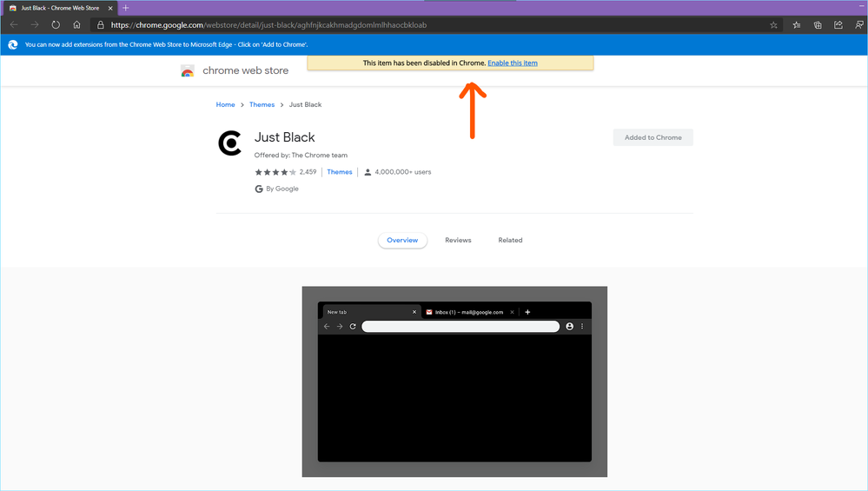Click the Chrome Web Store rainbow logo
The height and width of the screenshot is (491, 868).
coord(188,71)
